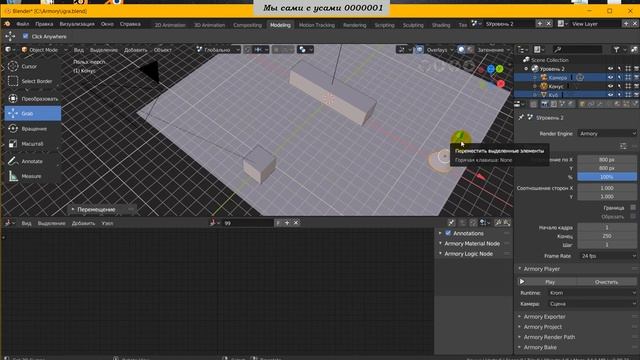The width and height of the screenshot is (640, 360).
Task: Add new node tree with plus icon
Action: coord(287,223)
